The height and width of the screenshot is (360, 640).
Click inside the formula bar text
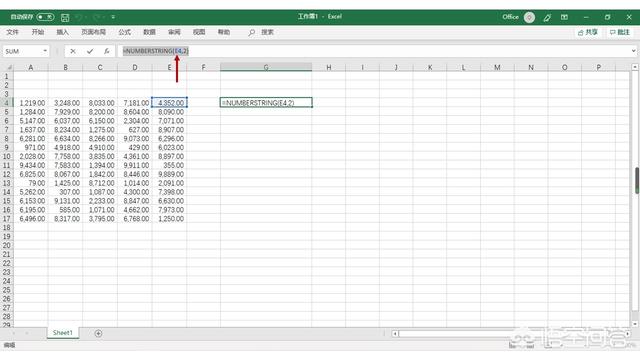pyautogui.click(x=156, y=51)
